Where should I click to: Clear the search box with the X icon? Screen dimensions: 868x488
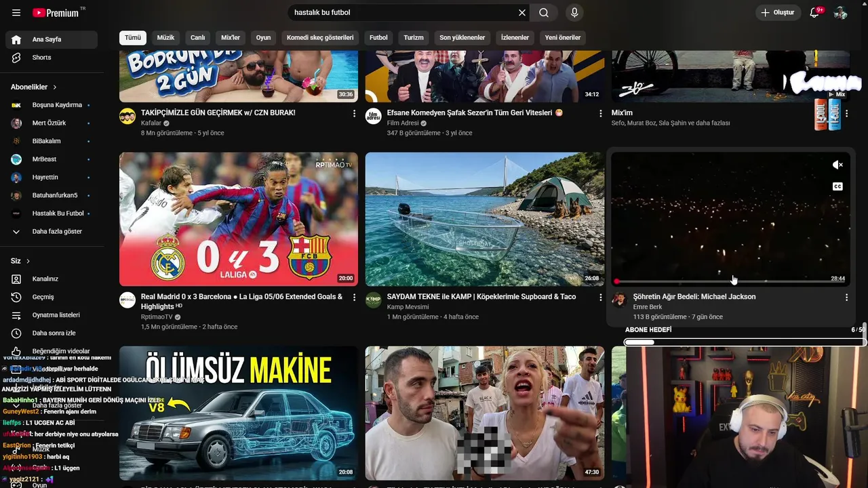tap(522, 12)
